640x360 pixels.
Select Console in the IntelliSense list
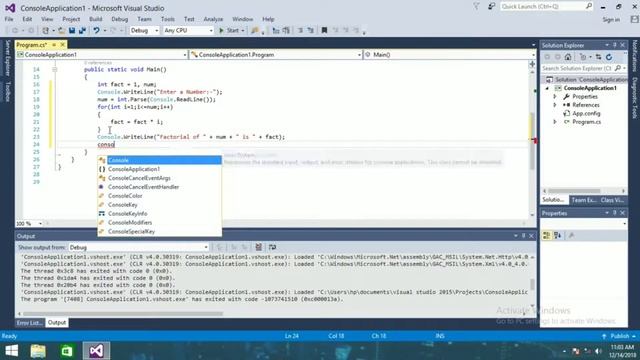[160, 160]
